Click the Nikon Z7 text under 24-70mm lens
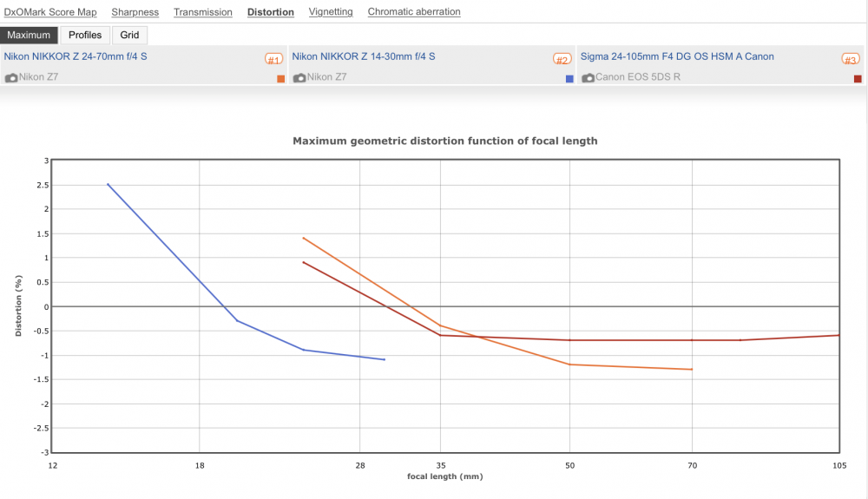The height and width of the screenshot is (499, 868). 39,77
